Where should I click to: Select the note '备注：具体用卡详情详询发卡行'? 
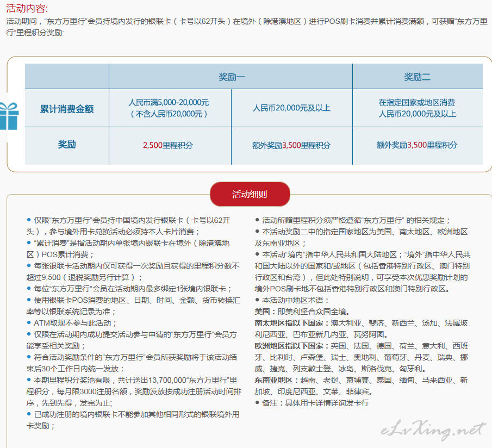312,403
